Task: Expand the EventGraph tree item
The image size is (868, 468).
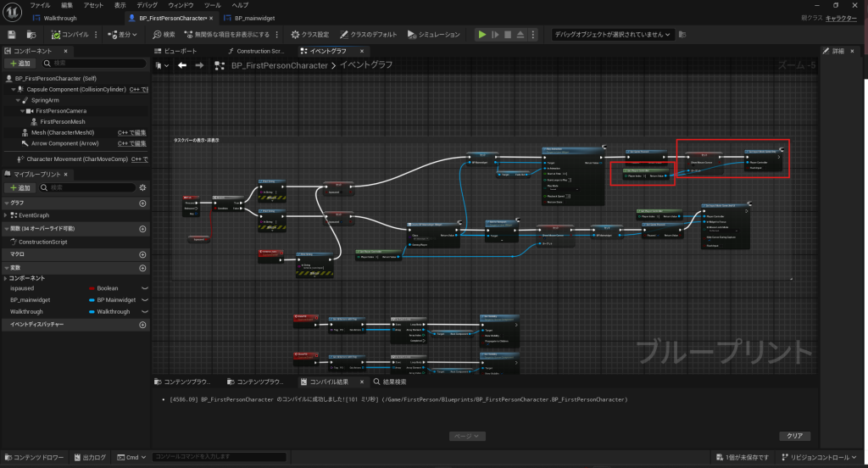Action: point(6,215)
